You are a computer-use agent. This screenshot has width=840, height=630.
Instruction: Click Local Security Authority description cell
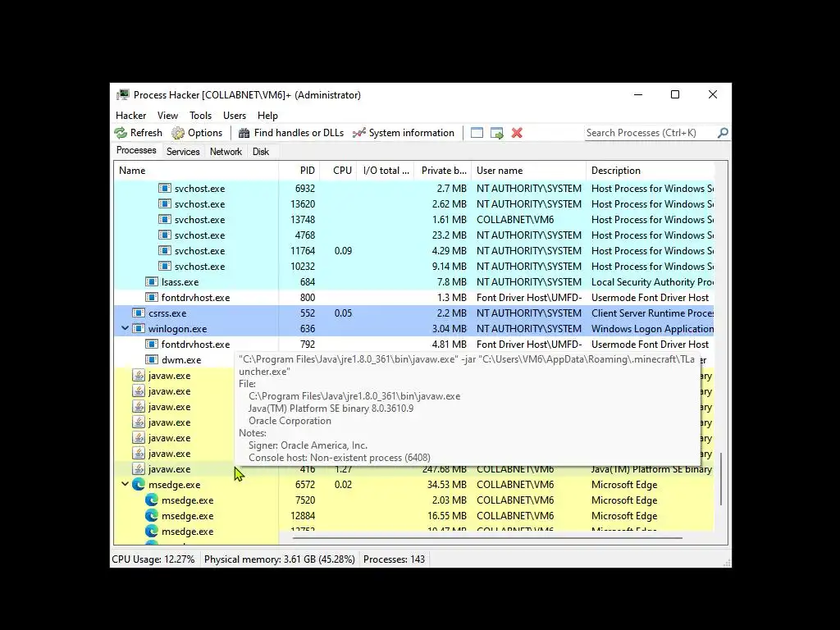pyautogui.click(x=652, y=282)
